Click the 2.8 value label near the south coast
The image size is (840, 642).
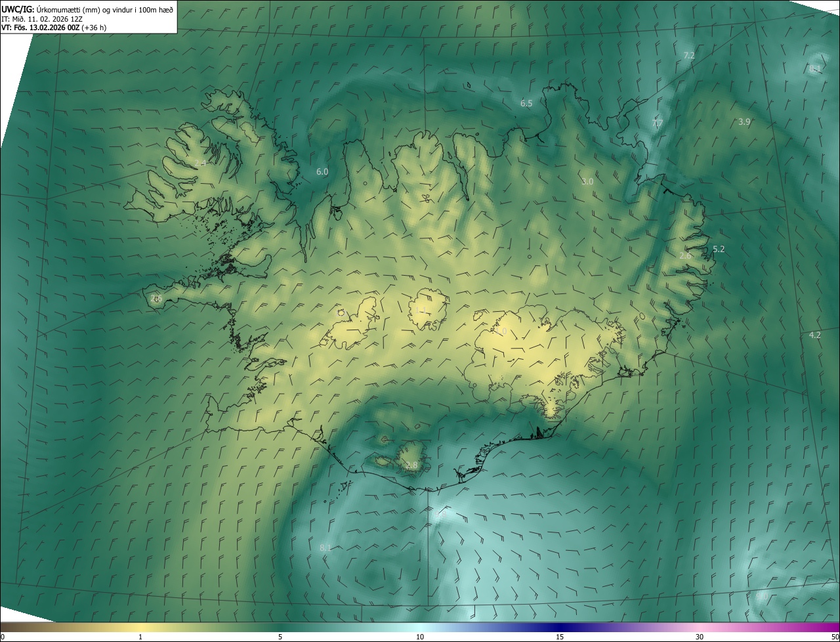tap(411, 465)
